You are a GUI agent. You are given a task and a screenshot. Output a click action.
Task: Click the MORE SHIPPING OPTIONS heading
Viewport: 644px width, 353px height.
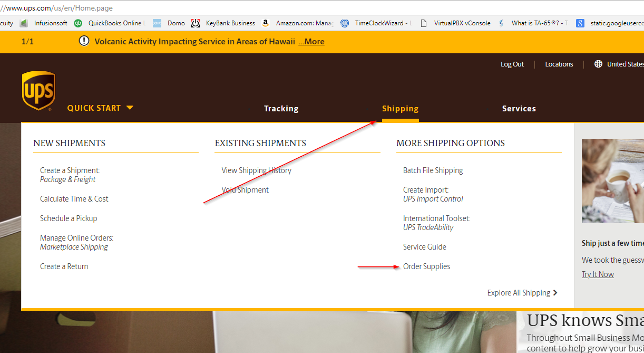451,143
